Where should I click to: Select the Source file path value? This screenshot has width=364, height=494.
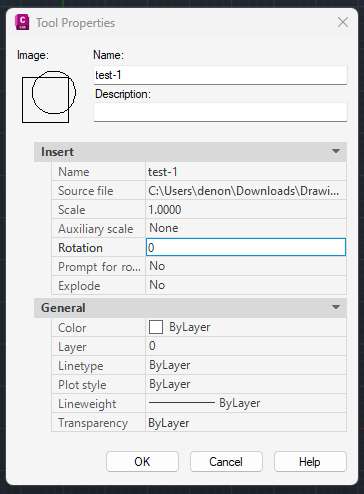click(246, 191)
